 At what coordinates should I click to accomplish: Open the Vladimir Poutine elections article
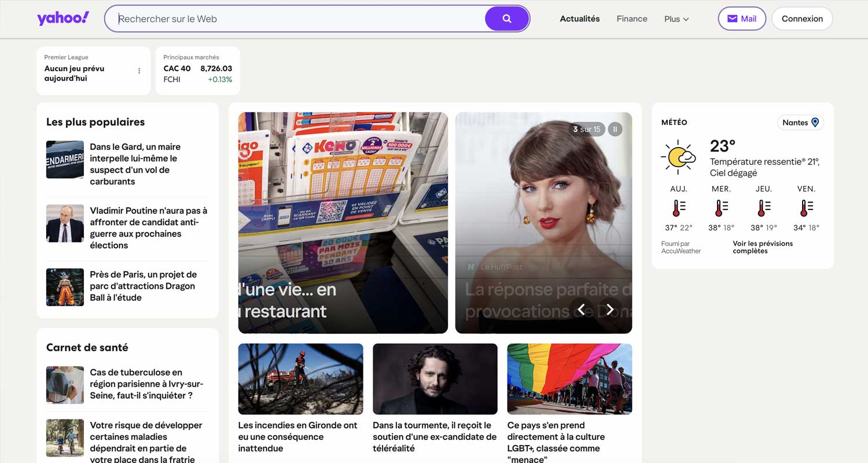(148, 228)
